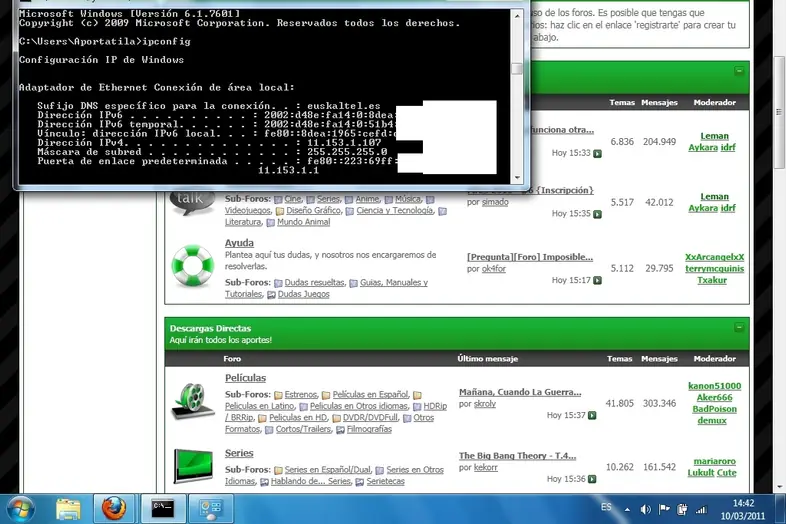The height and width of the screenshot is (524, 786).
Task: Open Películas en HD sub-forum
Action: coord(298,418)
